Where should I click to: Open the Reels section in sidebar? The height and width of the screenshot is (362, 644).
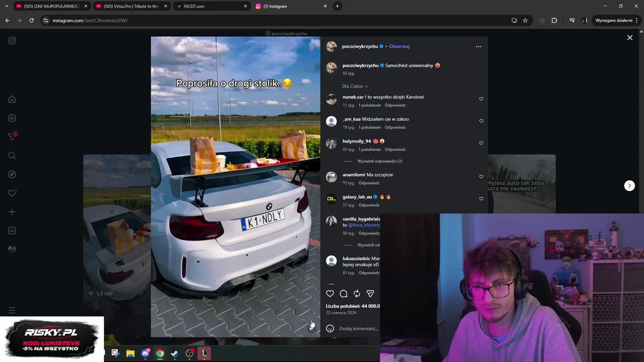12,118
